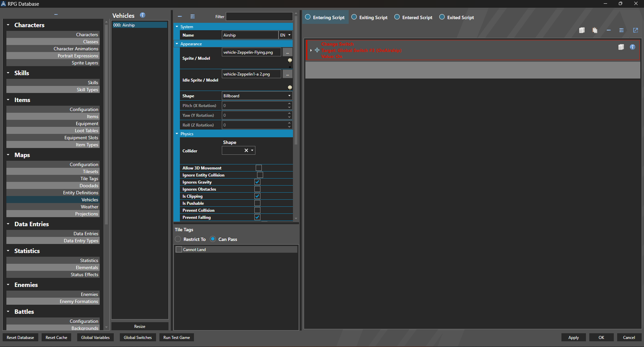Uncheck the Ignores Gravity checkbox
The height and width of the screenshot is (347, 644).
(x=257, y=182)
